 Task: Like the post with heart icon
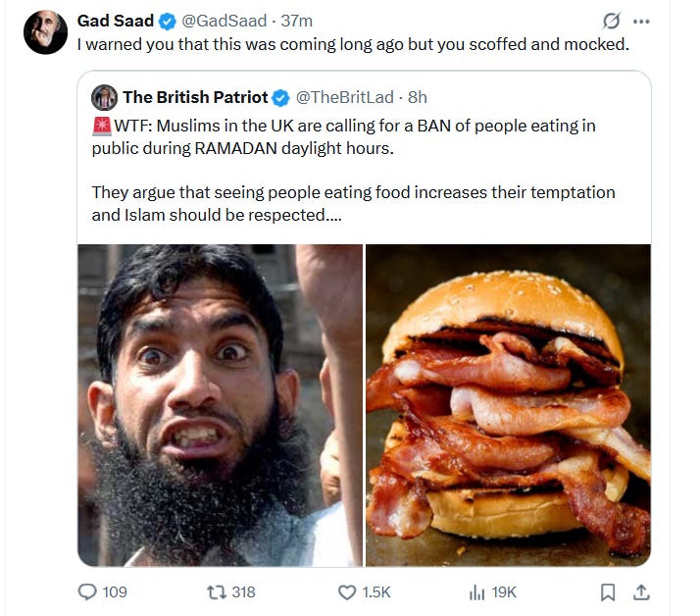click(347, 592)
